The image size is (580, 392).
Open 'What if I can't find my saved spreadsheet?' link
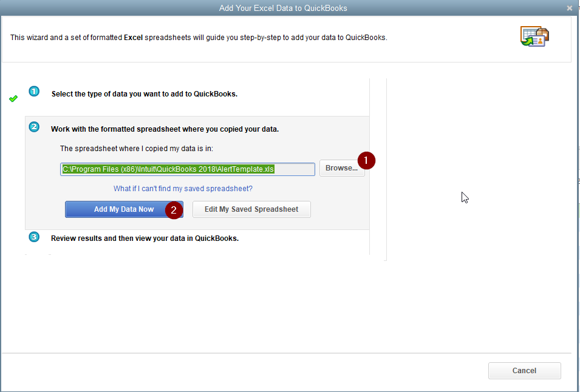(183, 189)
